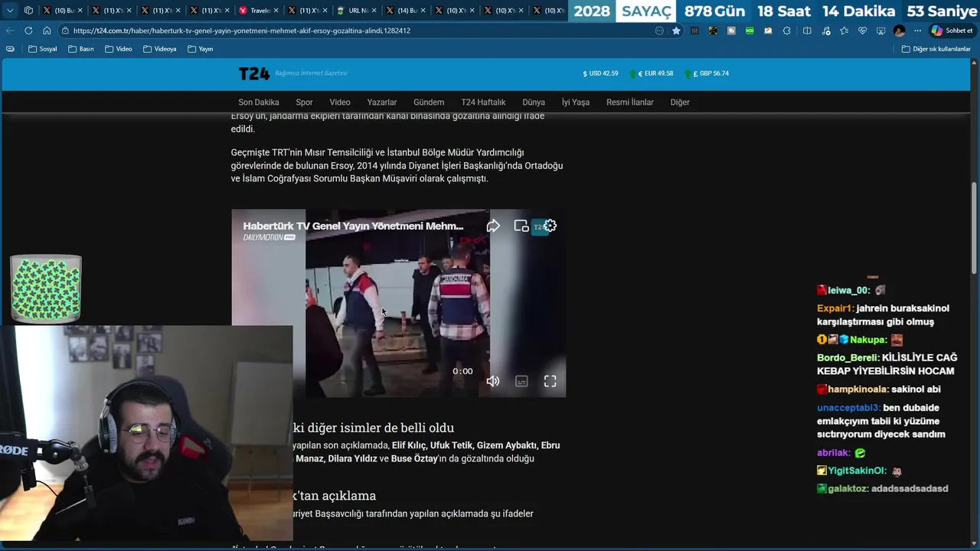Viewport: 980px width, 551px height.
Task: Go to browser home page icon
Action: 47,31
